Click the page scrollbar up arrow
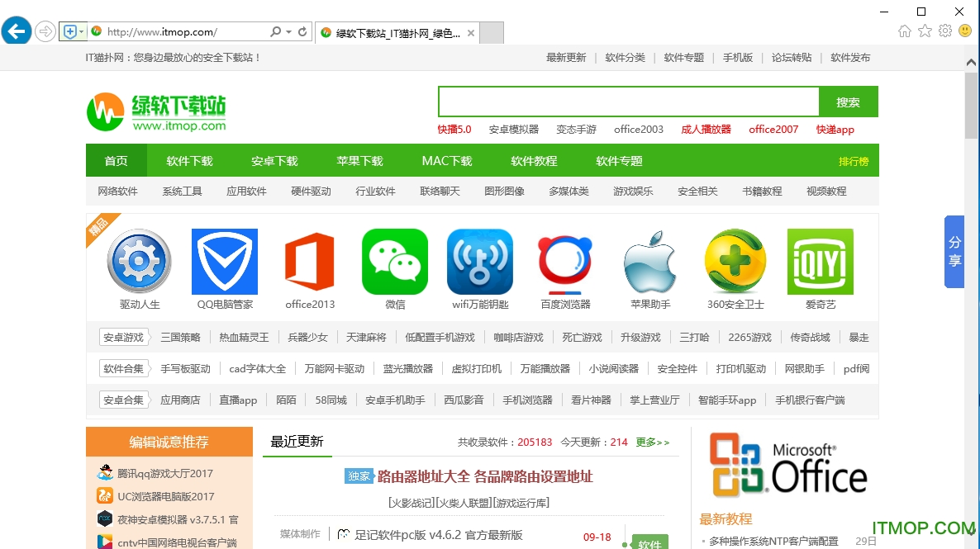This screenshot has width=980, height=549. [971, 62]
